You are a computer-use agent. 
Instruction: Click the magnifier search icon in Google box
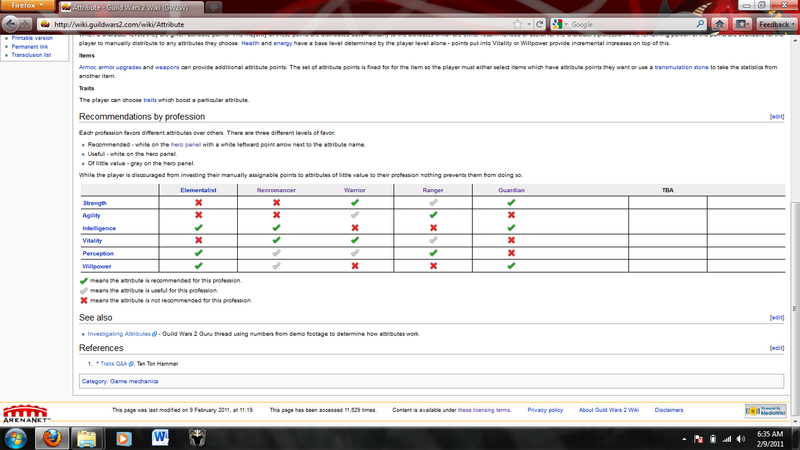(x=700, y=24)
